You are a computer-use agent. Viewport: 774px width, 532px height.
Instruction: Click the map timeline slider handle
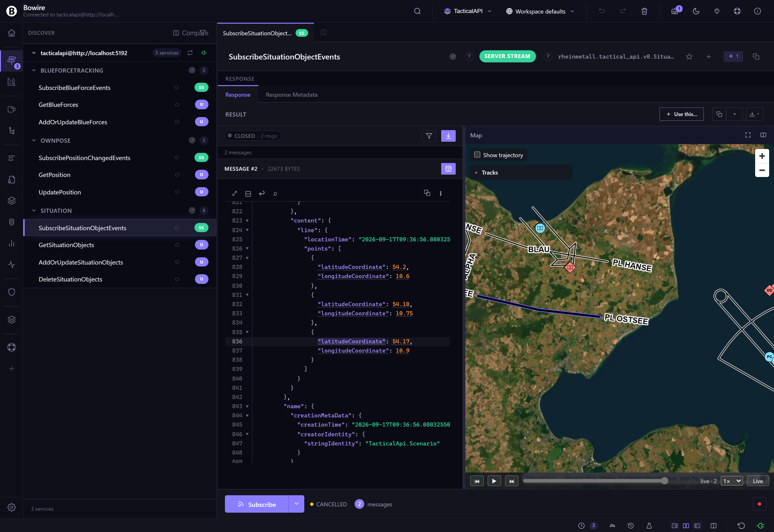[665, 481]
